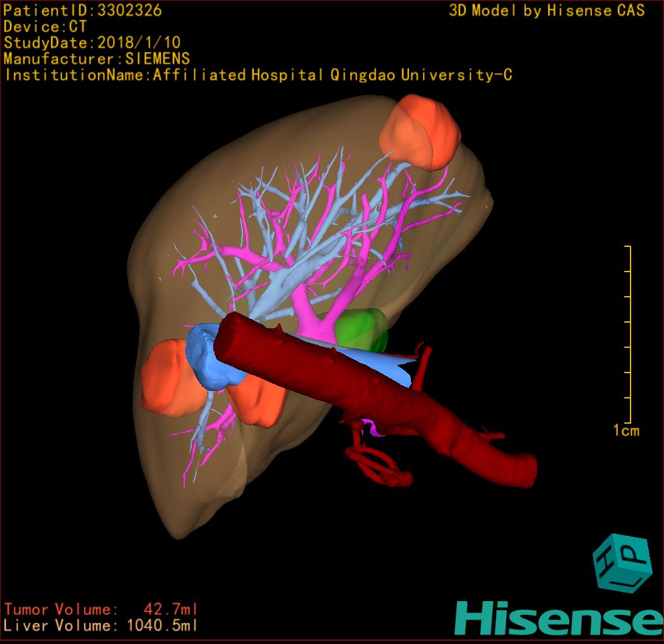Viewport: 664px width, 644px height.
Task: Click the '1cm' scale label
Action: pos(626,431)
